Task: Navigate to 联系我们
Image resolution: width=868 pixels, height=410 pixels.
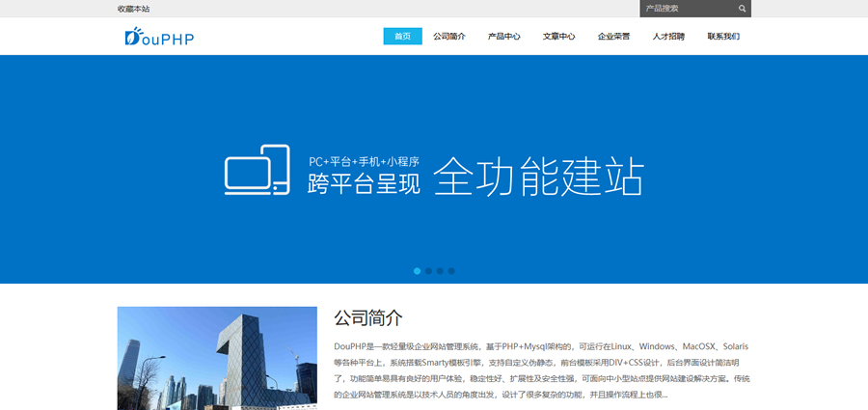Action: [723, 37]
